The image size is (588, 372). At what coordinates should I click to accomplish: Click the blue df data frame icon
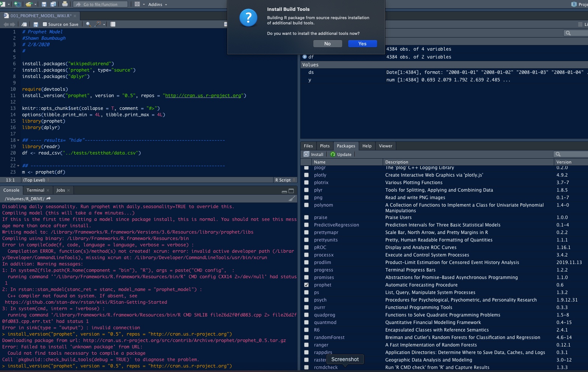[x=305, y=57]
